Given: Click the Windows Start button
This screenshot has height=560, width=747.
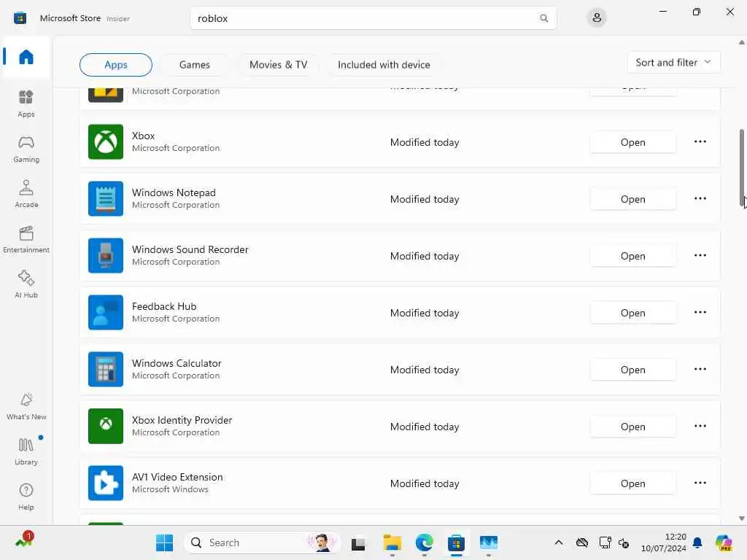Looking at the screenshot, I should [x=164, y=542].
